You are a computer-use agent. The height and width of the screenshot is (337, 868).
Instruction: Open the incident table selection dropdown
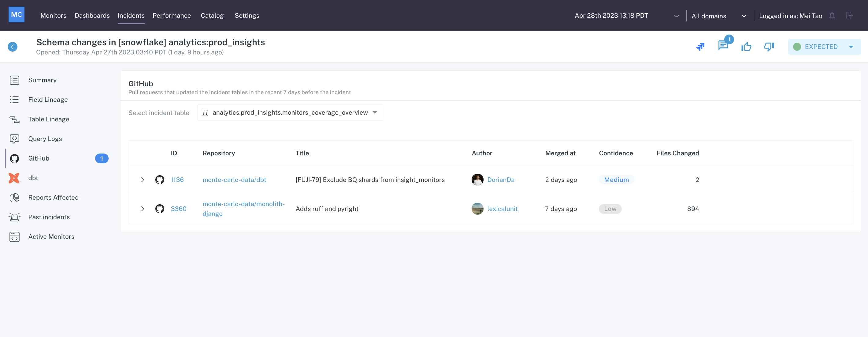(x=291, y=113)
